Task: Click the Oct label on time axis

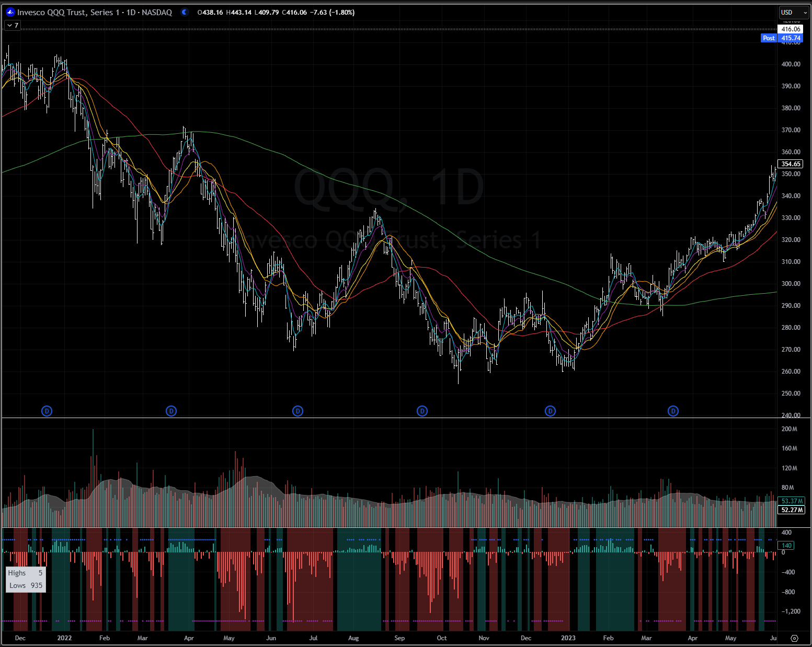Action: [442, 638]
